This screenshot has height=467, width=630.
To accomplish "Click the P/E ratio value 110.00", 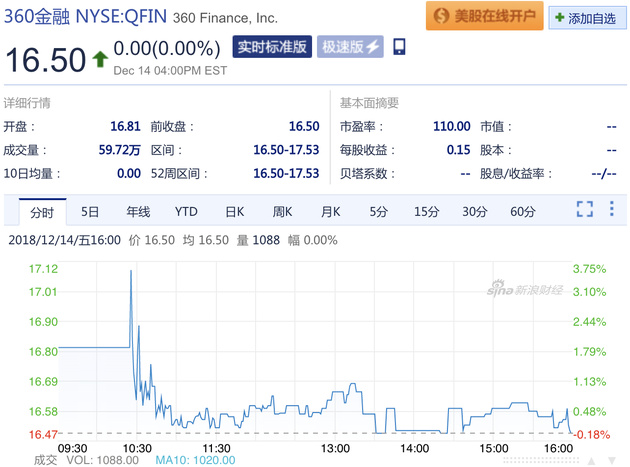I will click(x=452, y=126).
